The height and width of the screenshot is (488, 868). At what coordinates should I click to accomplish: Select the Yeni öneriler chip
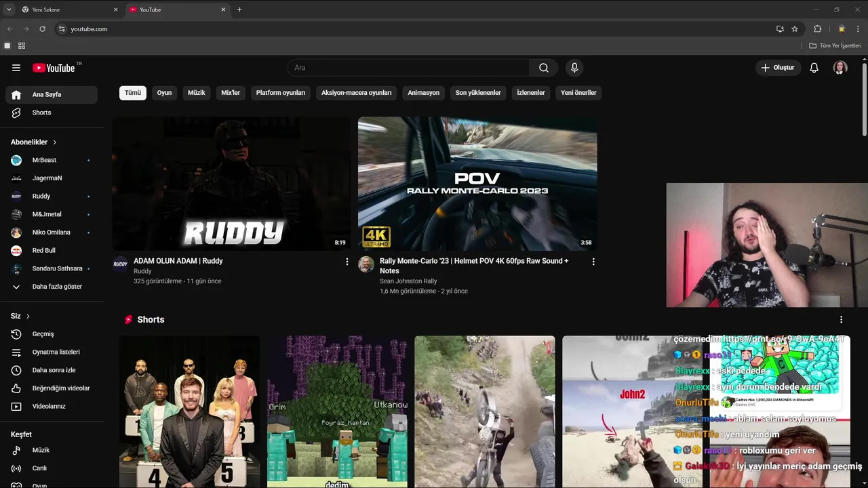(578, 93)
